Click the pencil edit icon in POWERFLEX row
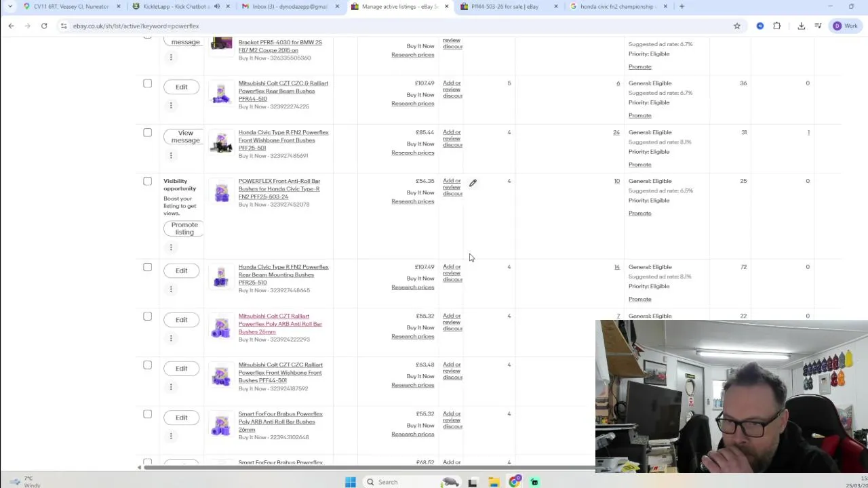The image size is (868, 488). click(473, 183)
